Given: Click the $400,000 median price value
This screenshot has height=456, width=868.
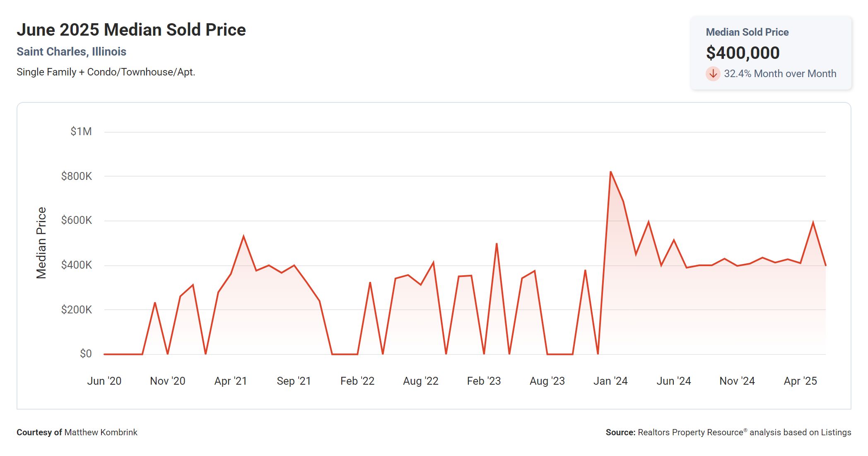Looking at the screenshot, I should [x=743, y=53].
